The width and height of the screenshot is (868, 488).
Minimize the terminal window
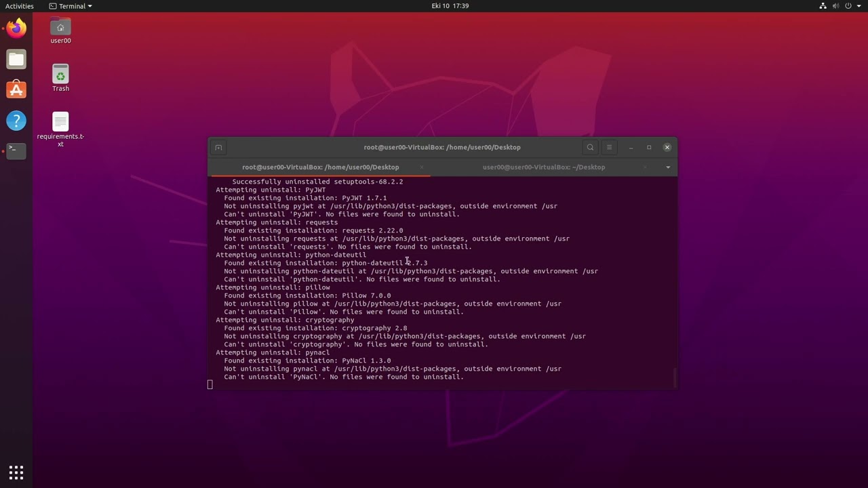[x=631, y=147]
